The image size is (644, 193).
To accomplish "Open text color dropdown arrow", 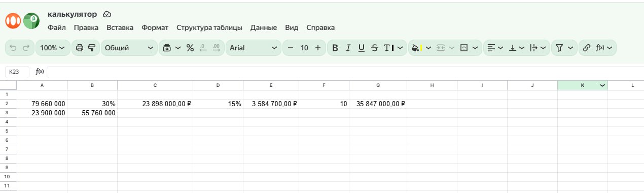I will coord(400,48).
